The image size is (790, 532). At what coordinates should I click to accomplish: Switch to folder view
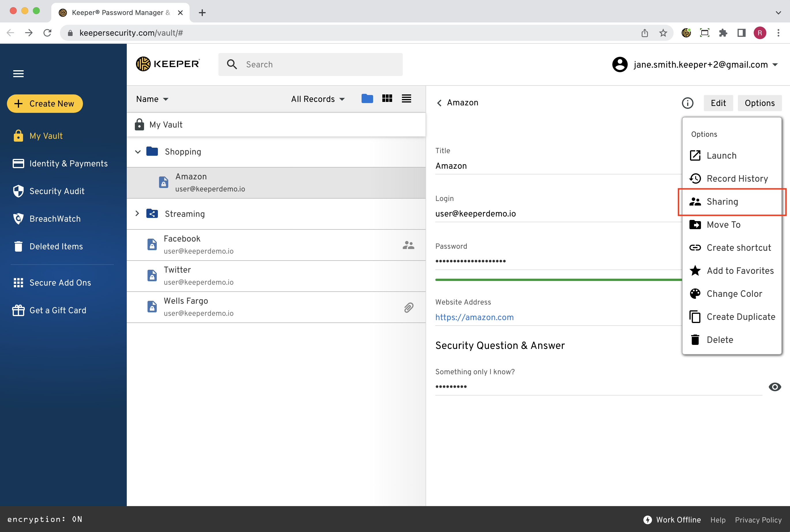point(367,98)
